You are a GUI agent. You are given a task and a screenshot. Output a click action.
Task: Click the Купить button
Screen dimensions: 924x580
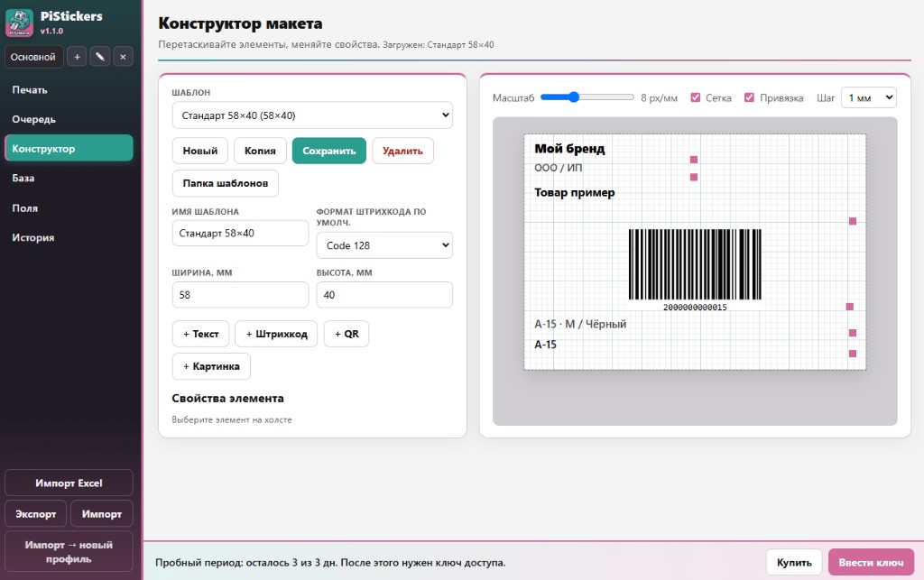(x=794, y=562)
